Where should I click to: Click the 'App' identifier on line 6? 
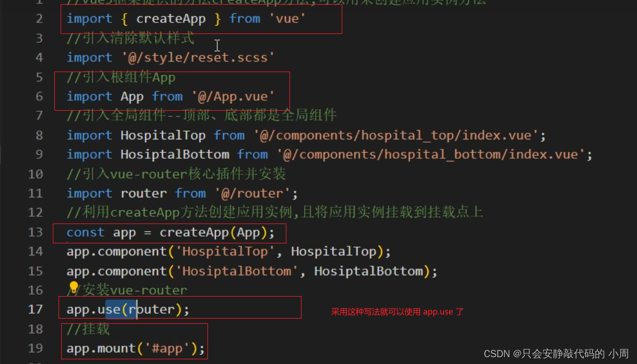coord(132,97)
